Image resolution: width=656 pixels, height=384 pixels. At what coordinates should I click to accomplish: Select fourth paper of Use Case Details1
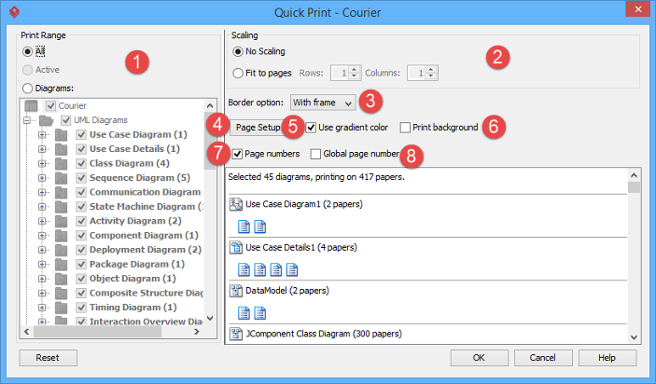point(292,270)
